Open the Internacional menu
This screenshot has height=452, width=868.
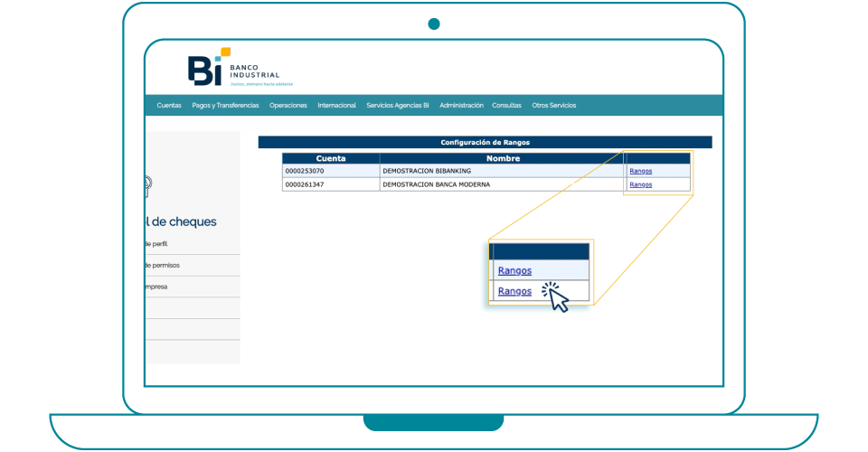(336, 106)
